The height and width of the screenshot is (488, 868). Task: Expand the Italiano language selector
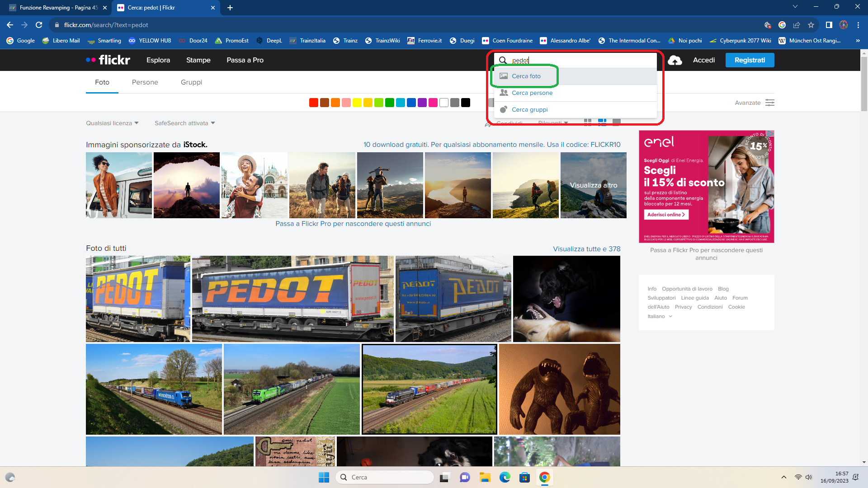coord(660,316)
